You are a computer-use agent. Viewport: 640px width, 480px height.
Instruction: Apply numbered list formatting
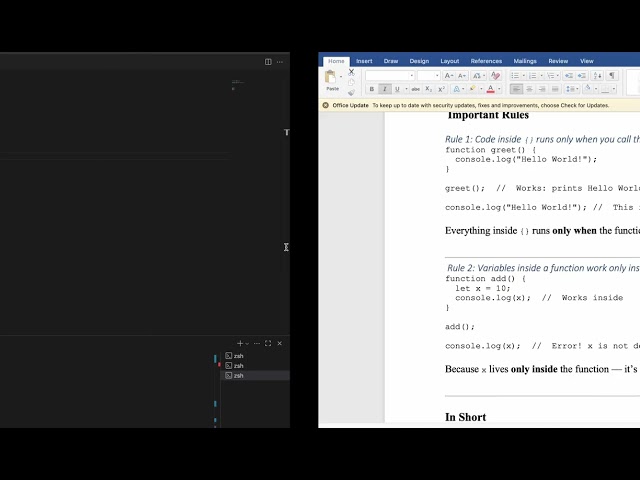(x=532, y=76)
